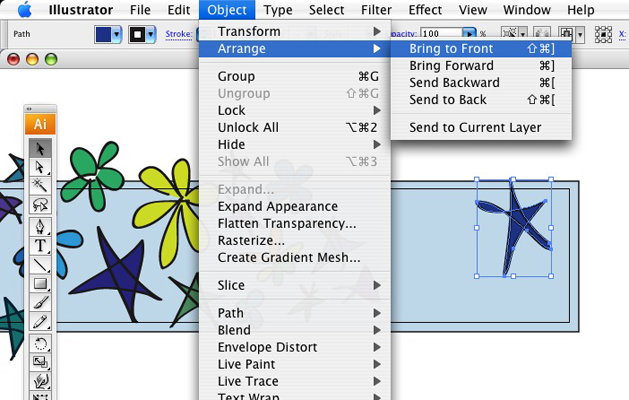This screenshot has width=629, height=400.
Task: Select the Line Segment tool
Action: (x=40, y=265)
